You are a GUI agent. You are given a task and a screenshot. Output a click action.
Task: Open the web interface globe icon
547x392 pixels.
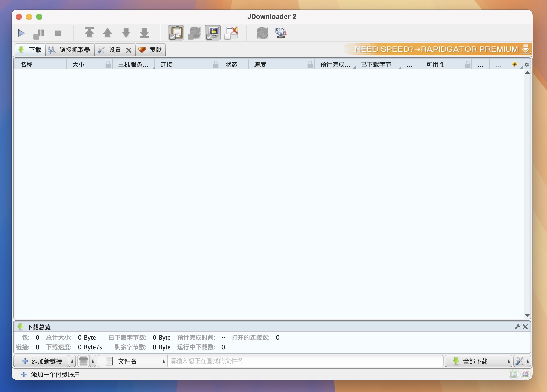(281, 33)
